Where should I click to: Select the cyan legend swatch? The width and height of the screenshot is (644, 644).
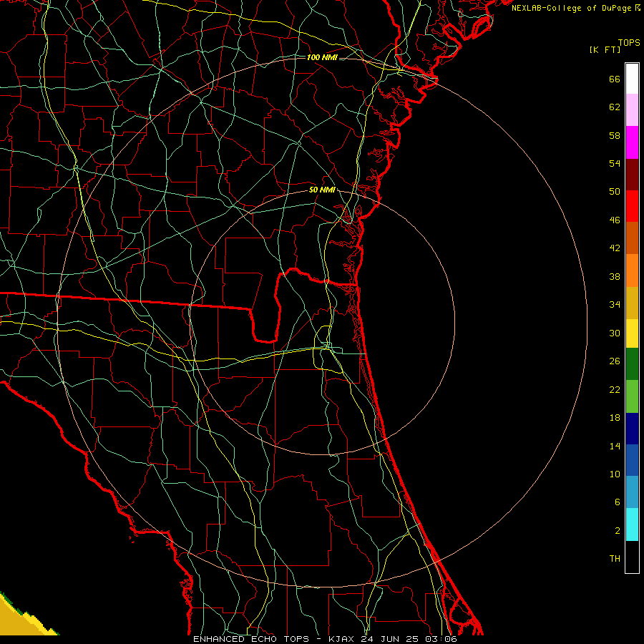[632, 525]
